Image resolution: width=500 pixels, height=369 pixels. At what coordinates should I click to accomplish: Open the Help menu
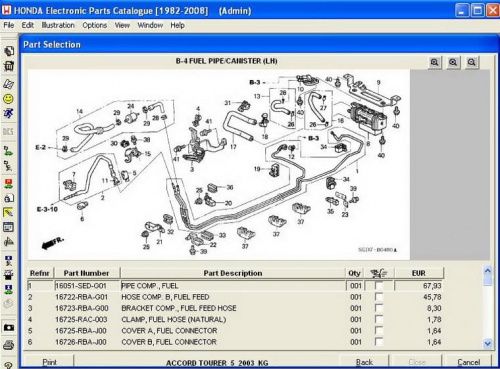click(x=177, y=25)
